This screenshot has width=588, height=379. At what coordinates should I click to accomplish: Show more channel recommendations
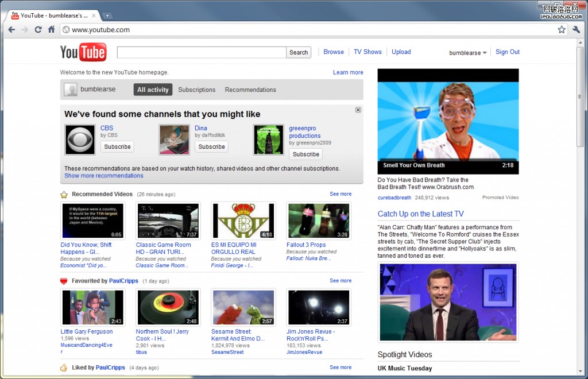103,175
